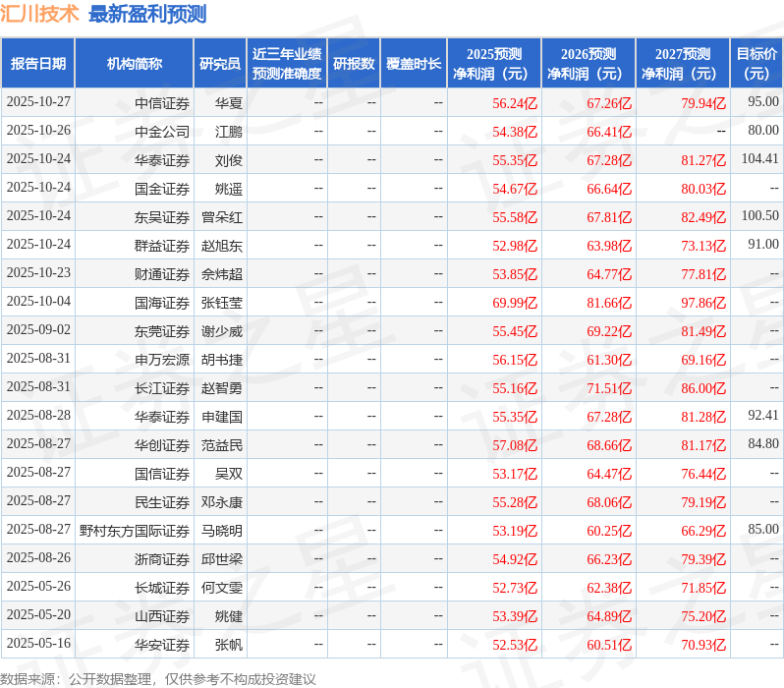The height and width of the screenshot is (688, 784).
Task: Click researcher name 江鹏
Action: coord(229,132)
